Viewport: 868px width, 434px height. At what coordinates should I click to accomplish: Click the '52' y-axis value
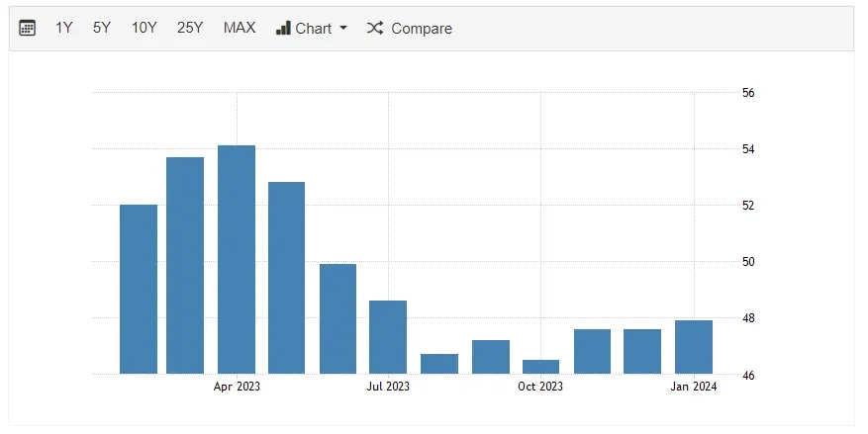pyautogui.click(x=748, y=206)
